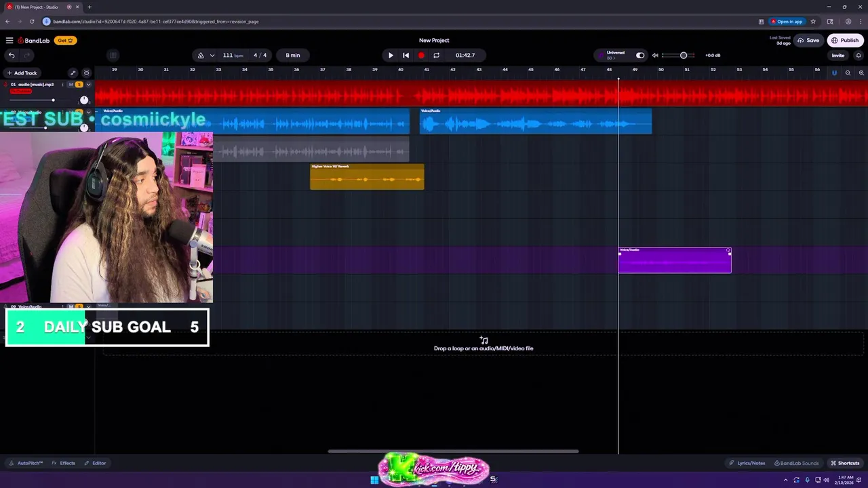The image size is (868, 488).
Task: Expand track 01 options chevron
Action: pos(88,85)
